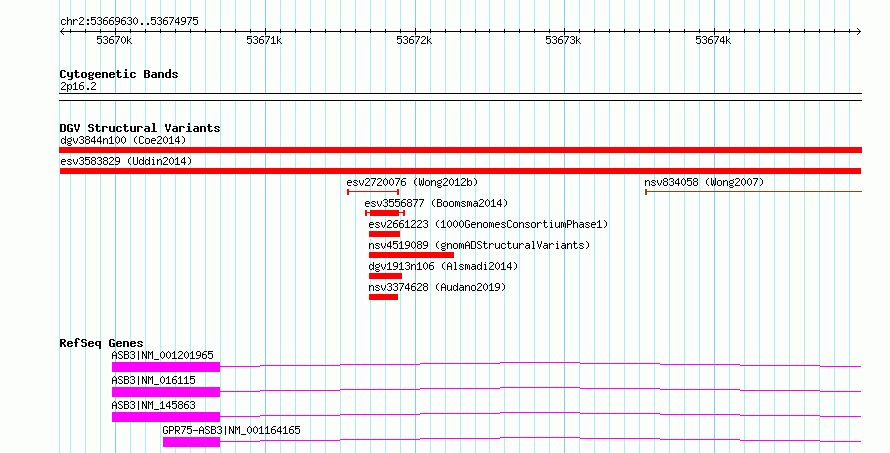This screenshot has height=453, width=890.
Task: Open variant label dgv3844n100 (Coe2014)
Action: tap(123, 140)
